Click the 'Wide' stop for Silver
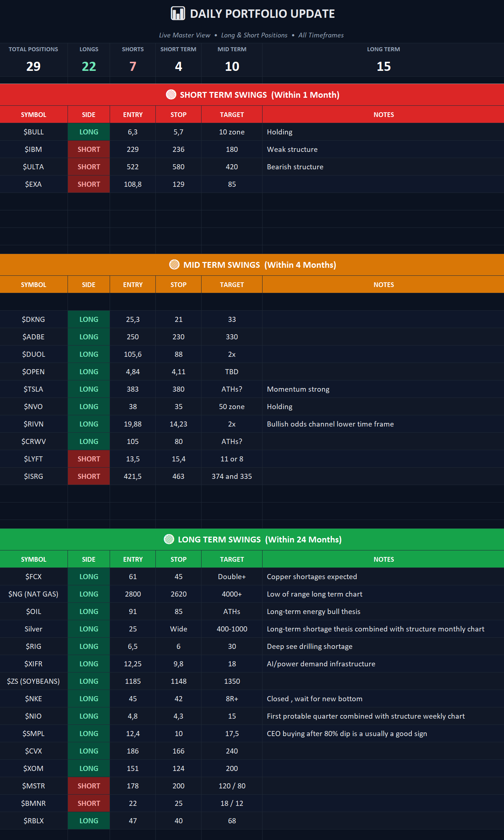The image size is (504, 840). [x=178, y=629]
